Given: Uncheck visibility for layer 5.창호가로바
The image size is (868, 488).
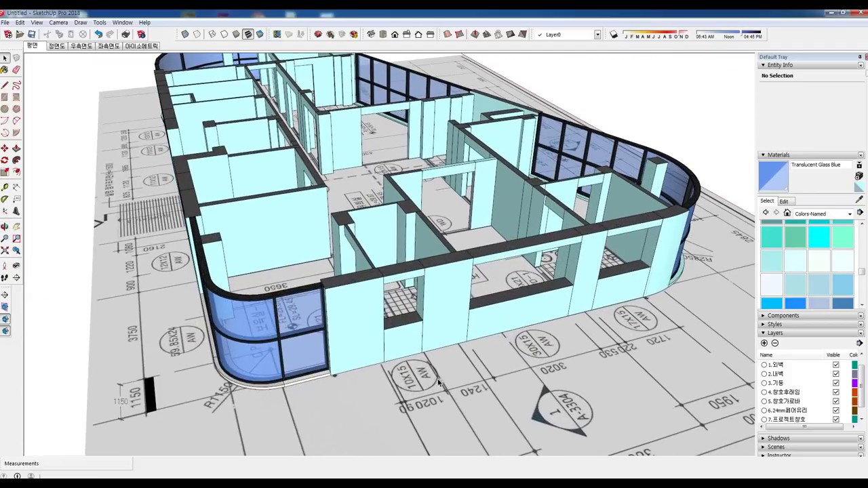Looking at the screenshot, I should point(836,401).
